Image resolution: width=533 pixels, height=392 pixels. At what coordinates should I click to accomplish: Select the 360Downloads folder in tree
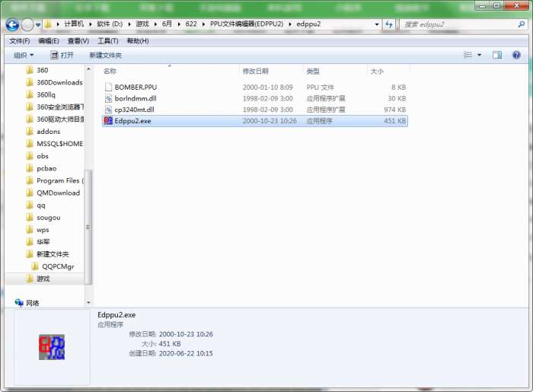(59, 82)
